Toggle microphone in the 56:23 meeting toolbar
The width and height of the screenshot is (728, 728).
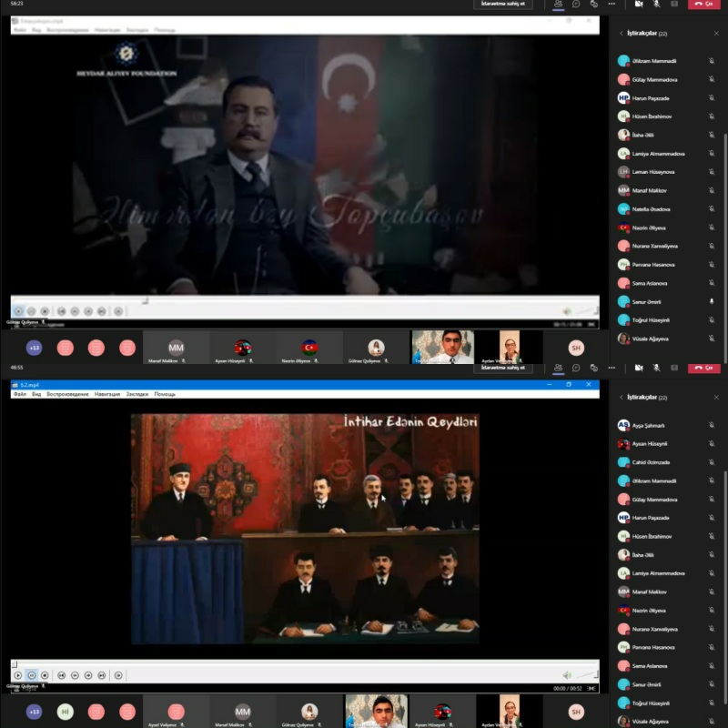coord(656,4)
